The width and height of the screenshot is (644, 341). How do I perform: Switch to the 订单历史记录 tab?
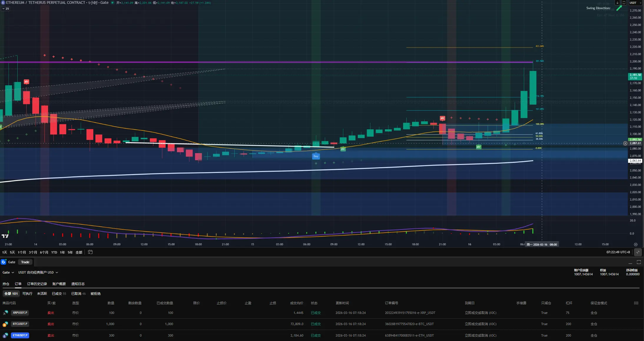coord(37,284)
